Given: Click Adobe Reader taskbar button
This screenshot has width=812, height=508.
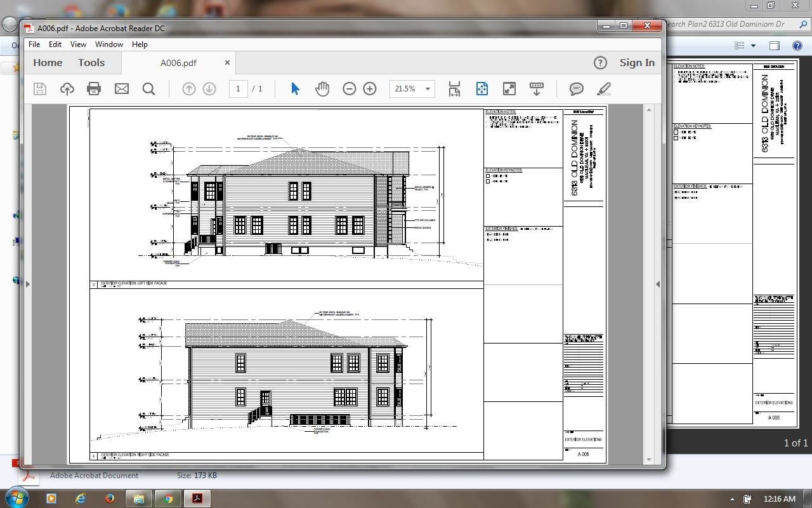Looking at the screenshot, I should (x=197, y=498).
